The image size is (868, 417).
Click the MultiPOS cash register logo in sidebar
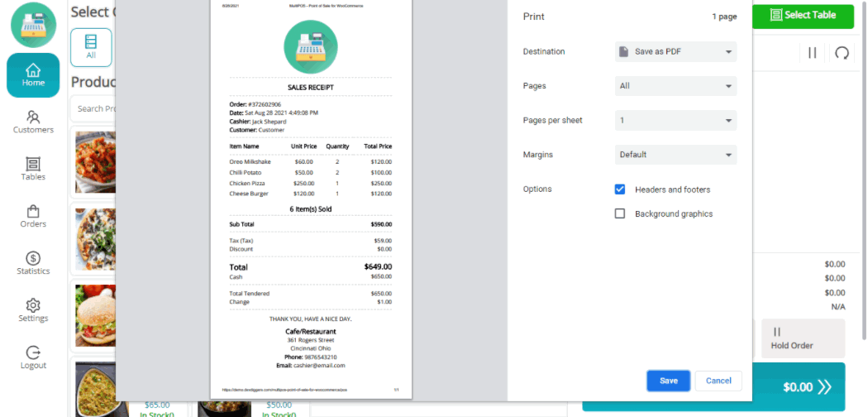pos(33,25)
